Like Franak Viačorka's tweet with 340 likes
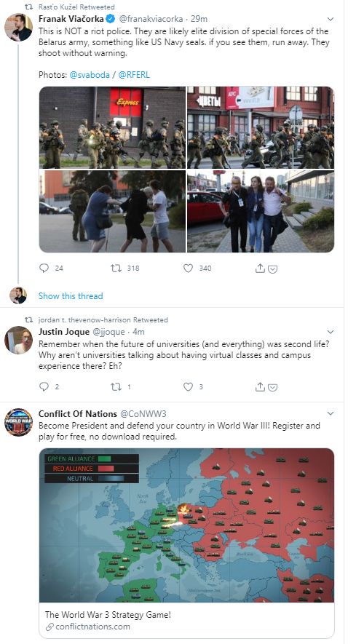356x644 pixels. [x=188, y=269]
